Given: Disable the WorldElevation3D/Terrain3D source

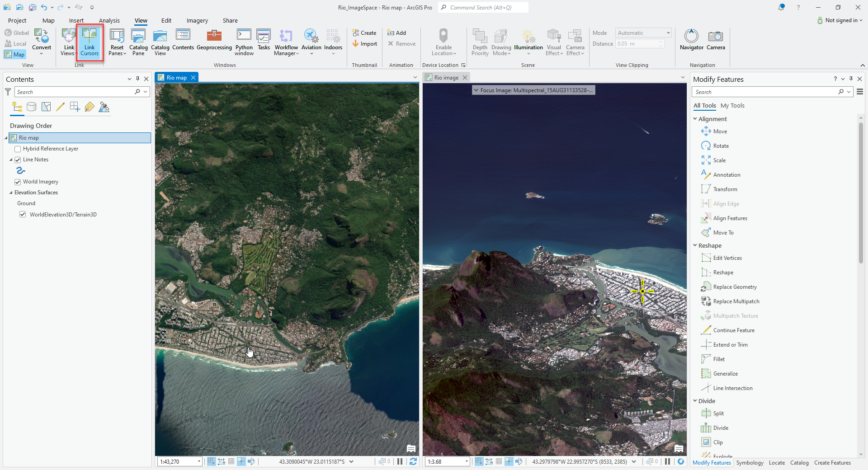Looking at the screenshot, I should click(23, 214).
